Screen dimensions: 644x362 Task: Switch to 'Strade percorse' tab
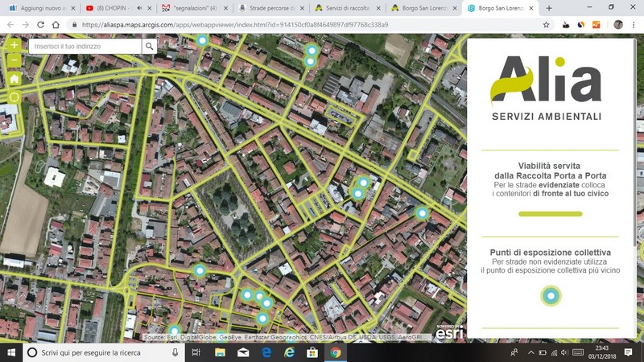coord(271,8)
